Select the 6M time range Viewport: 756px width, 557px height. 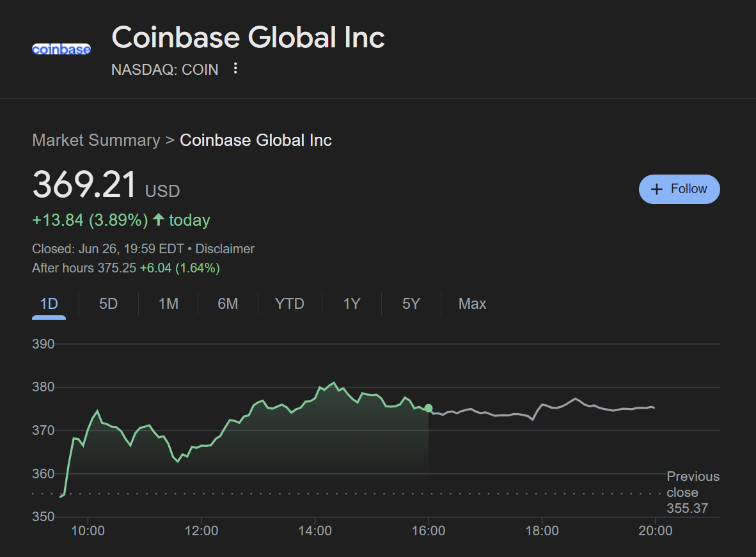pyautogui.click(x=228, y=304)
